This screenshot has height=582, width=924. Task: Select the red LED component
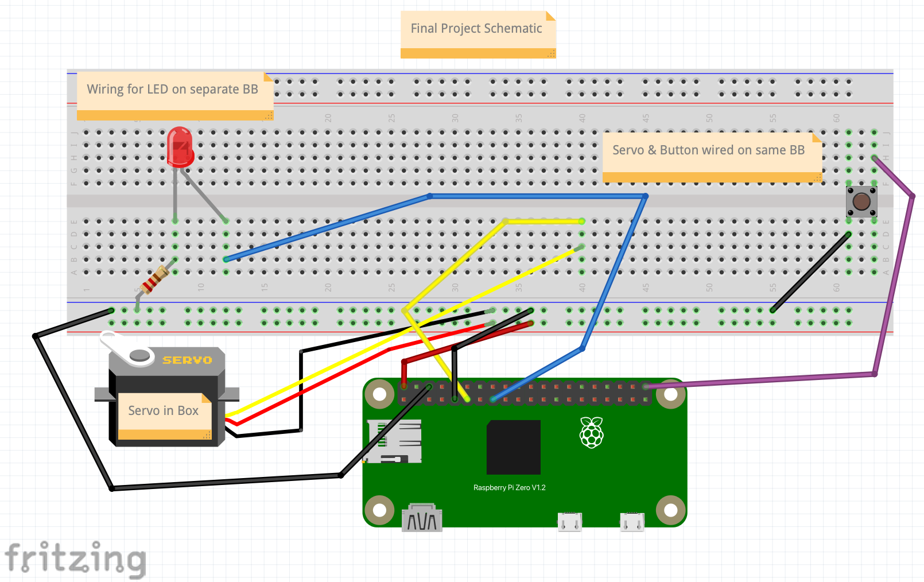(x=180, y=148)
